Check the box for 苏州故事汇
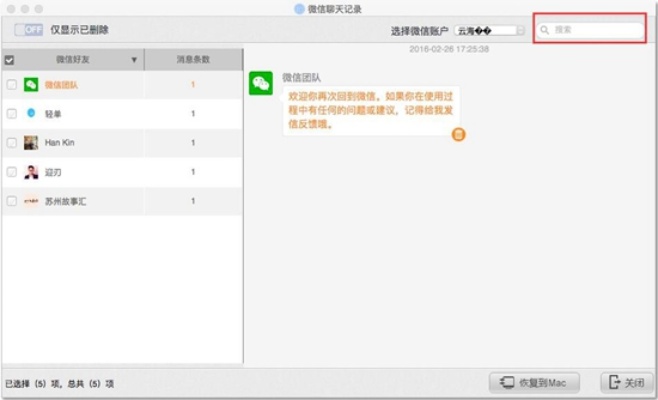This screenshot has width=658, height=400. (x=12, y=201)
